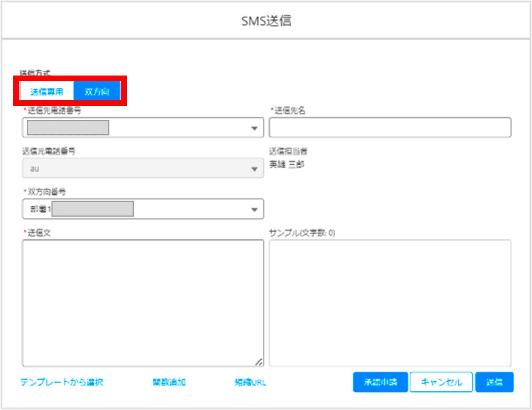Click the 送信 button to send the SMS
Viewport: 532px width, 410px height.
494,382
